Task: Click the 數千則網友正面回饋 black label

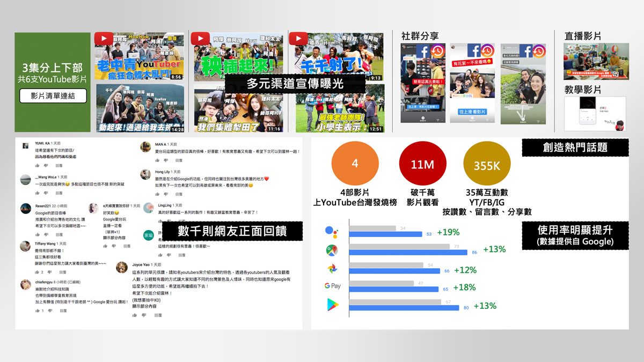Action: pos(232,231)
